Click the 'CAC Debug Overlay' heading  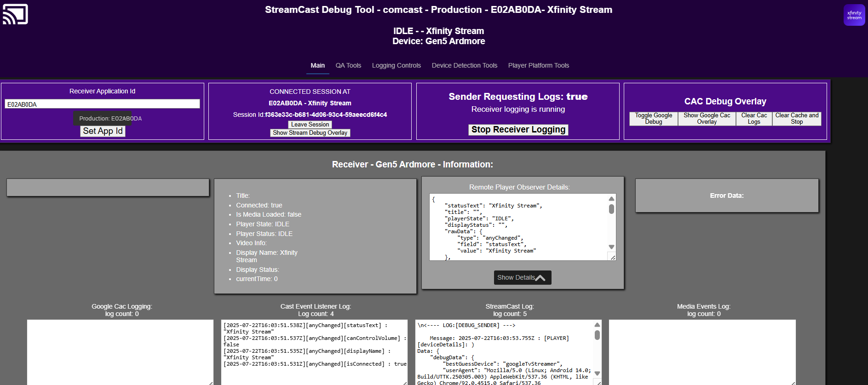tap(725, 102)
